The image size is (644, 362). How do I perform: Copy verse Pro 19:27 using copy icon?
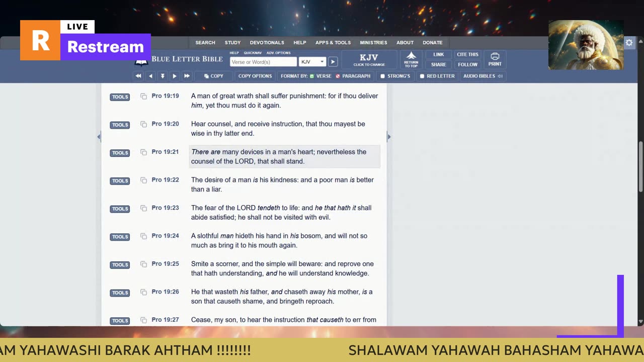(x=143, y=320)
